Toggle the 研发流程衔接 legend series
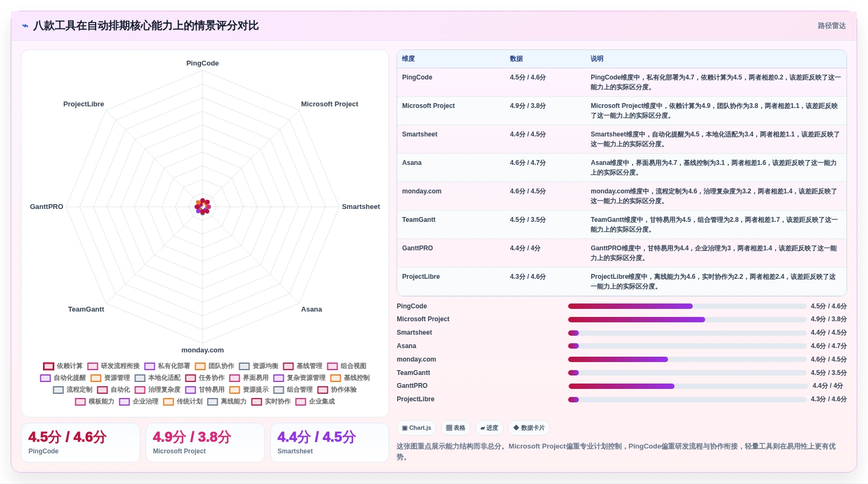Viewport: 868px width, 484px height. pyautogui.click(x=113, y=366)
